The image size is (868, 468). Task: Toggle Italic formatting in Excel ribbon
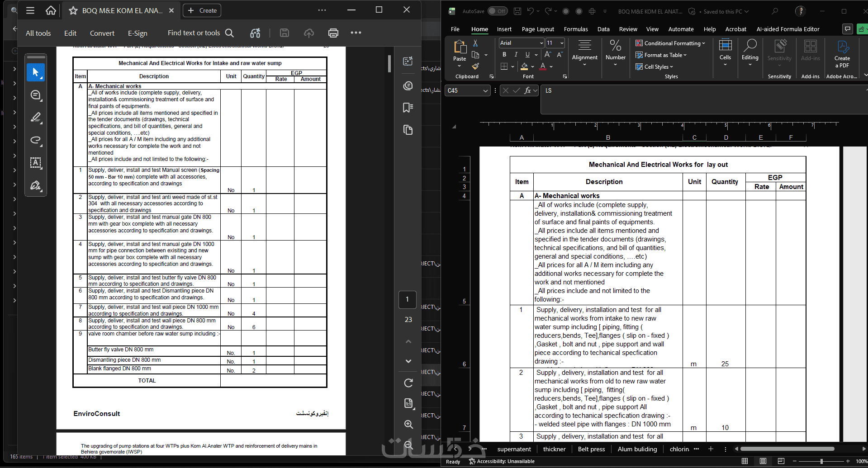click(x=516, y=55)
